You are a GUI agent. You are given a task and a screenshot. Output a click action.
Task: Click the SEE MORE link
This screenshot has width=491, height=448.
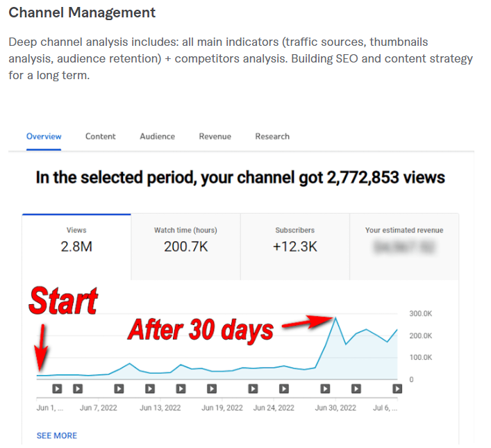pyautogui.click(x=57, y=435)
